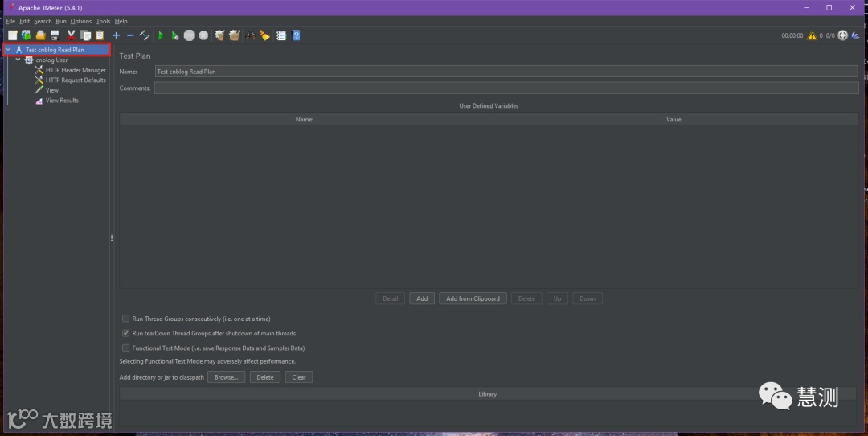
Task: Click the Stop test icon
Action: coord(190,35)
